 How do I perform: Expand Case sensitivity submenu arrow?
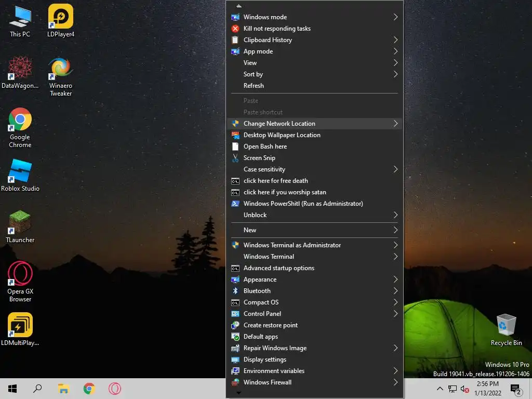(395, 169)
